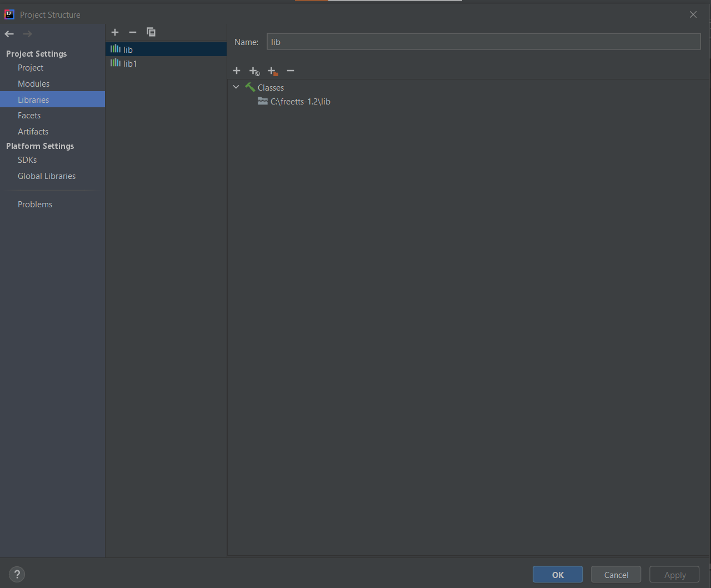Screen dimensions: 711x588
Task: Click the Cancel button
Action: (616, 575)
